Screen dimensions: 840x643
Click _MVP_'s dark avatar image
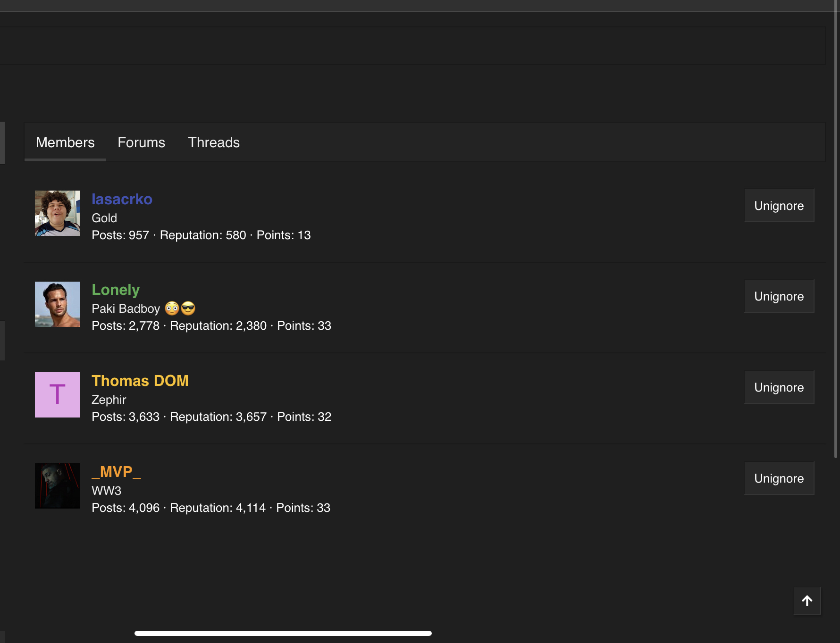click(58, 486)
